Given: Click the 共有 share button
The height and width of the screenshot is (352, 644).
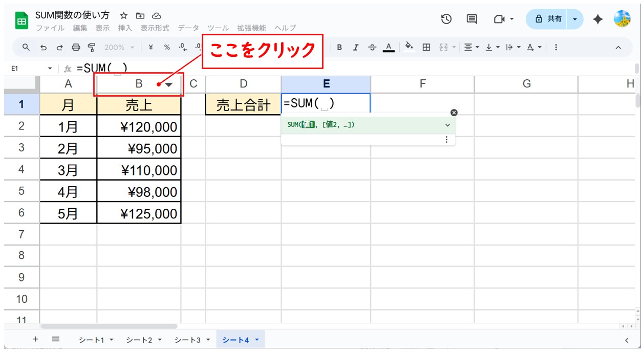Looking at the screenshot, I should pos(548,19).
